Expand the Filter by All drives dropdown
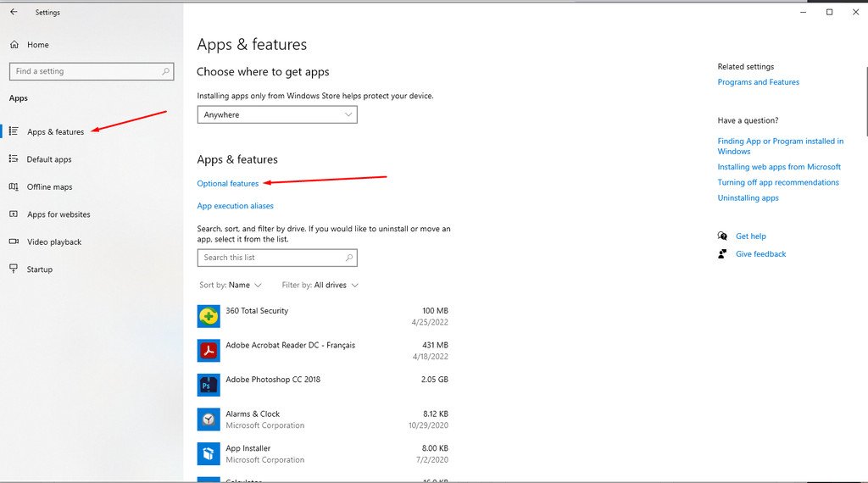 [x=320, y=286]
